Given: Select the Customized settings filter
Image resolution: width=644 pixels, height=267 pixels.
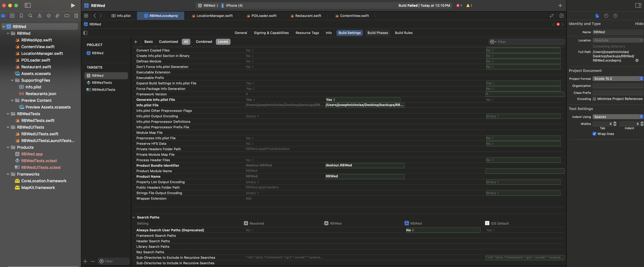Looking at the screenshot, I should click(168, 42).
